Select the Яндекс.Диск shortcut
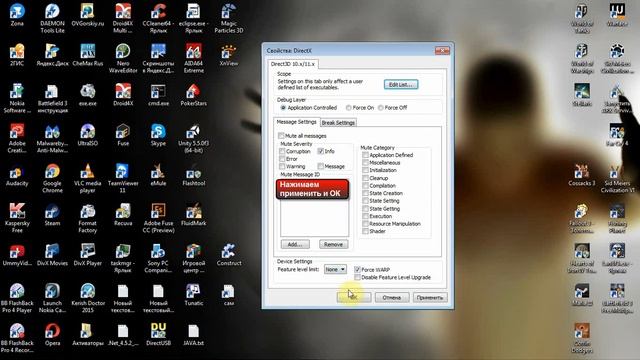640x360 pixels. (x=52, y=55)
